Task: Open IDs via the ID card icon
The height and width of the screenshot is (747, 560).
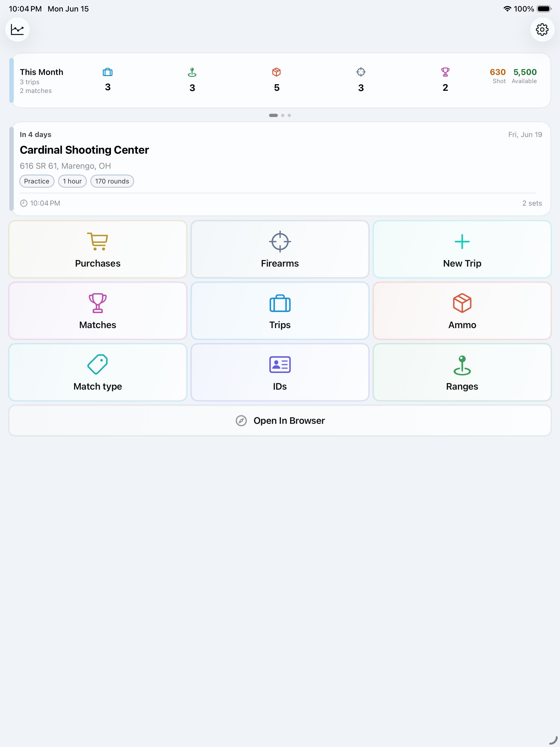Action: point(280,364)
